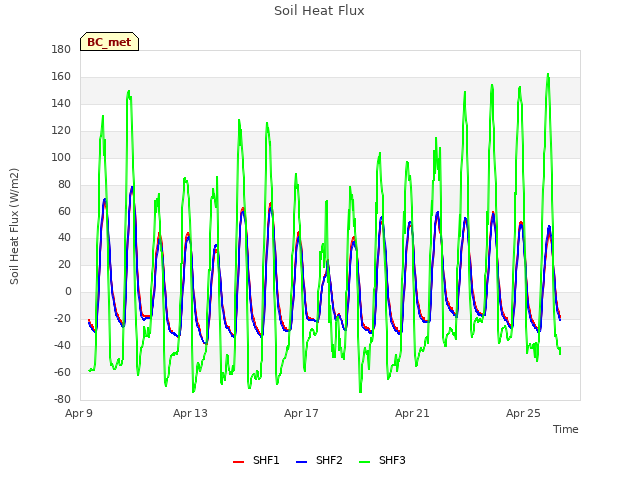Toggle the SHF1 series in the legend
The image size is (640, 480).
[256, 460]
